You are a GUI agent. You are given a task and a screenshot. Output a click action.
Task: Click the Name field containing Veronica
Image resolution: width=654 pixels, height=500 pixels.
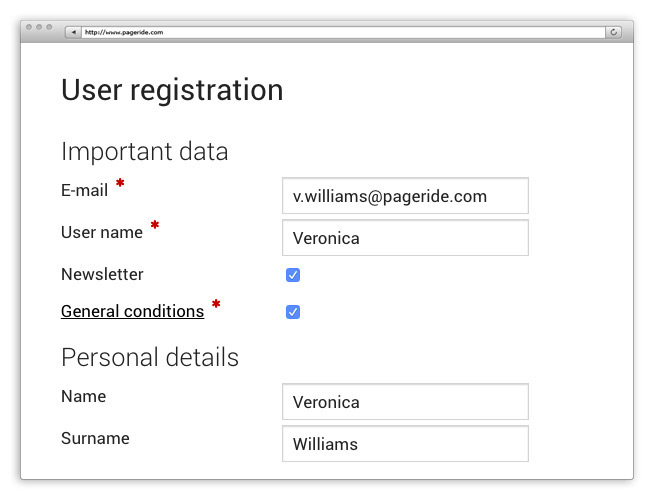(405, 402)
